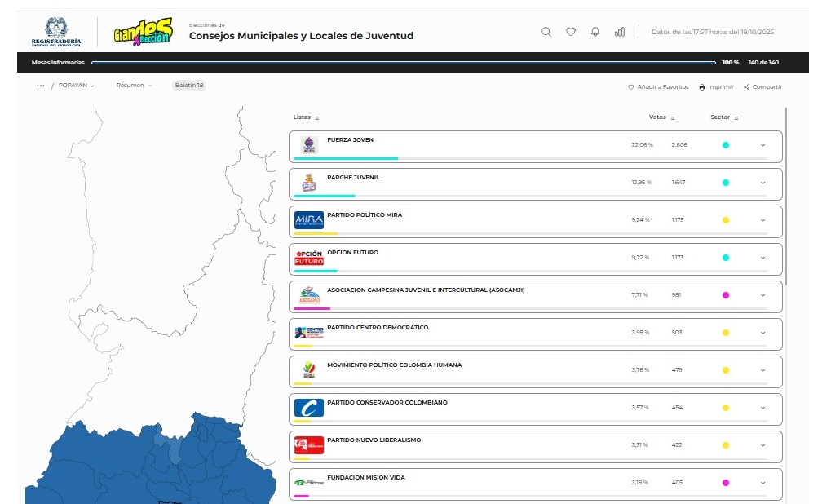Click the Partido Conservador Colombiano logo
Viewport: 831px width, 504px height.
point(309,408)
